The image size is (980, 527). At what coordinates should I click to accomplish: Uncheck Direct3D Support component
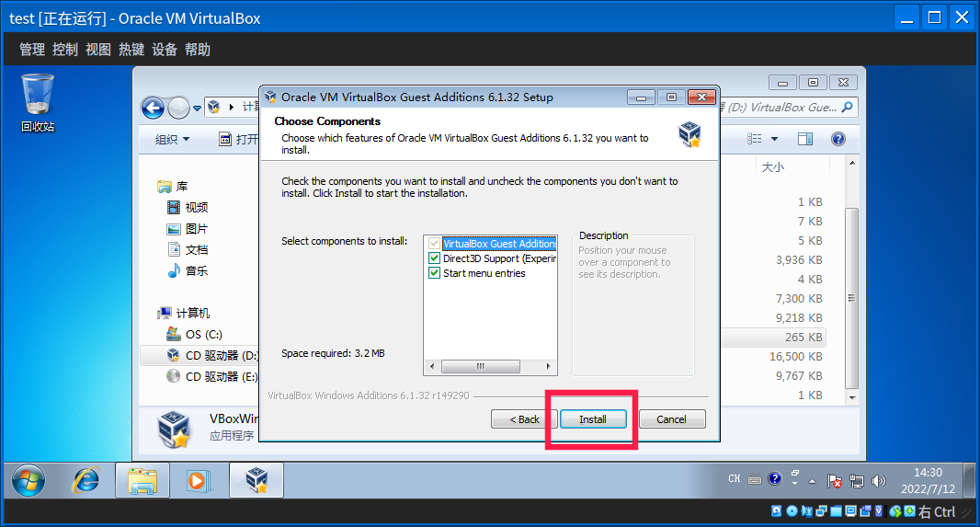(x=435, y=258)
